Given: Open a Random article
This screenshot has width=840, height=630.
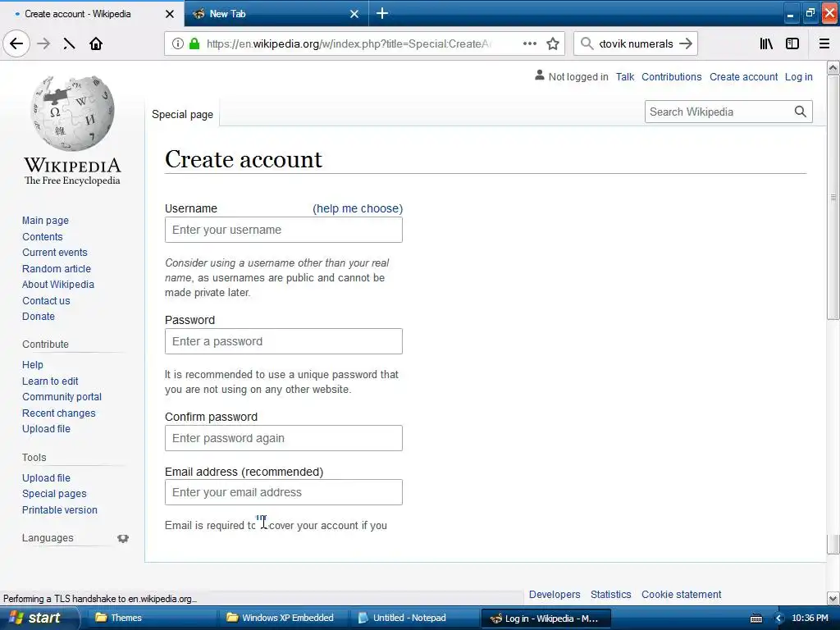Looking at the screenshot, I should (57, 268).
